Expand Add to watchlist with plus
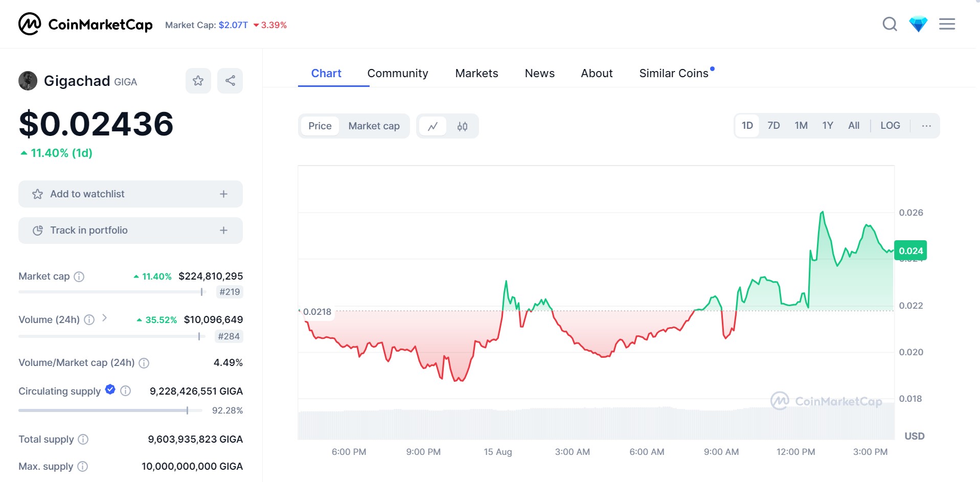The width and height of the screenshot is (980, 482). (223, 194)
